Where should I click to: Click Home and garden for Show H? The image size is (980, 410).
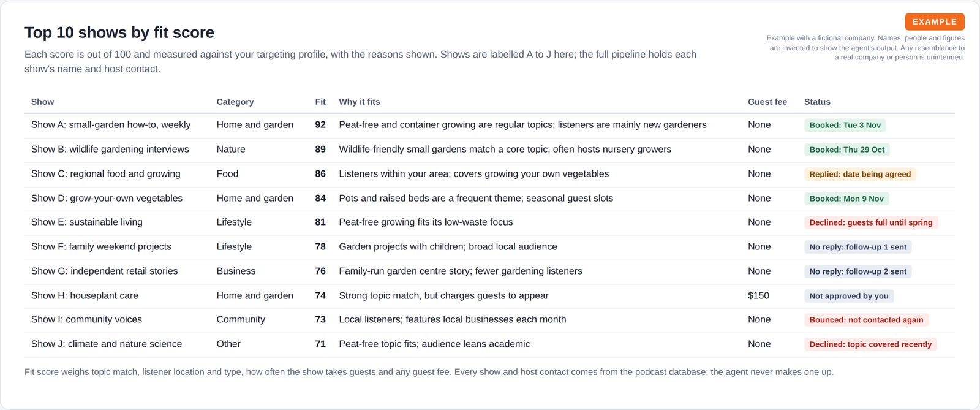coord(255,296)
